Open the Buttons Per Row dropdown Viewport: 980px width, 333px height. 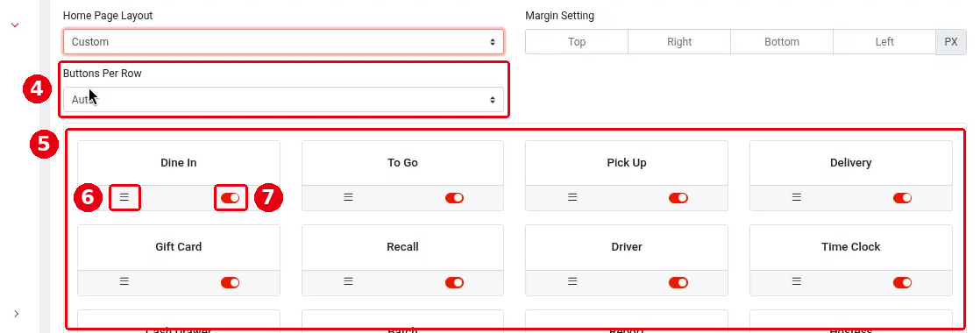(x=283, y=99)
